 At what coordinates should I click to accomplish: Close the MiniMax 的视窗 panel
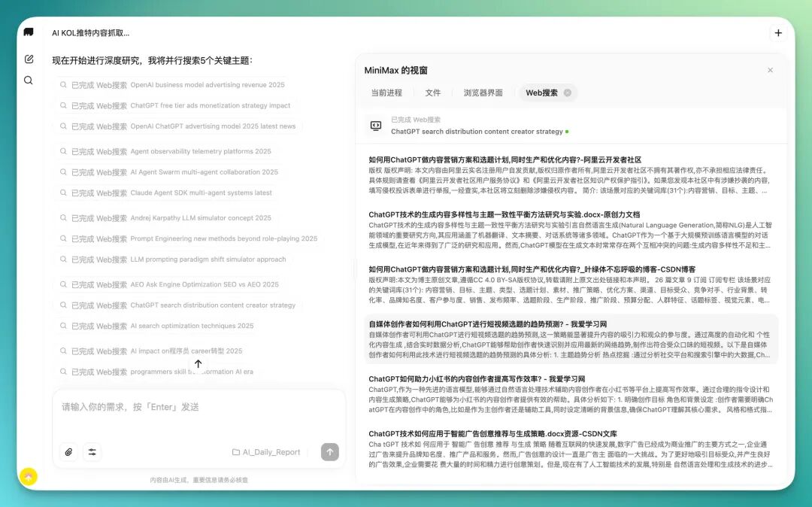770,70
